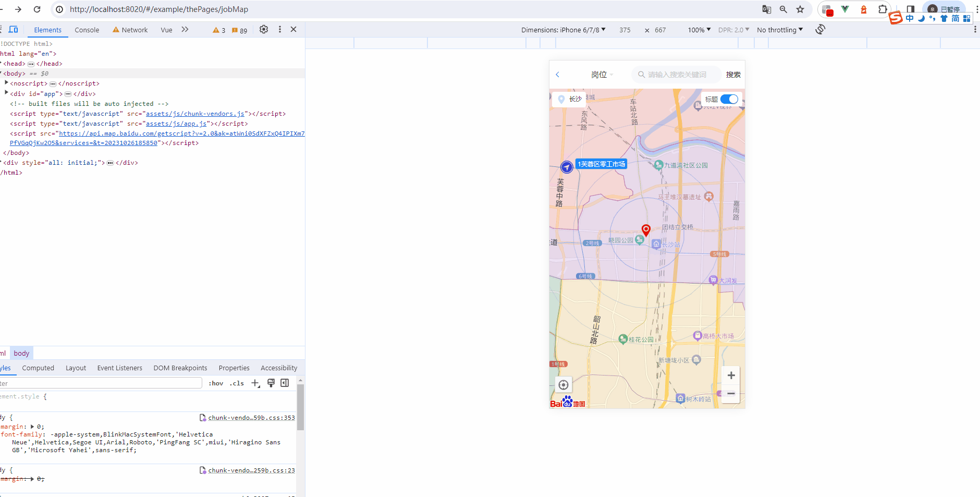Click the map locate-me target icon
980x497 pixels.
click(x=563, y=385)
